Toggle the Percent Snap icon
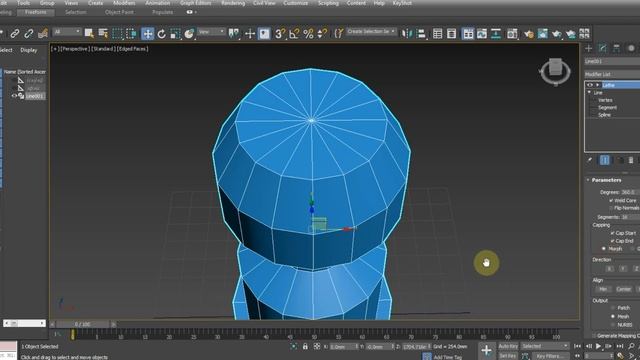The image size is (640, 360). click(x=308, y=33)
